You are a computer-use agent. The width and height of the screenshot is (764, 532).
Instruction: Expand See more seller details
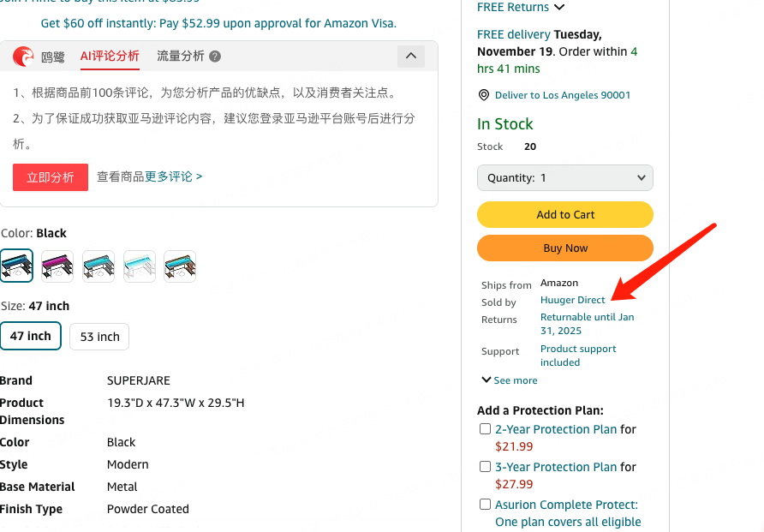510,380
